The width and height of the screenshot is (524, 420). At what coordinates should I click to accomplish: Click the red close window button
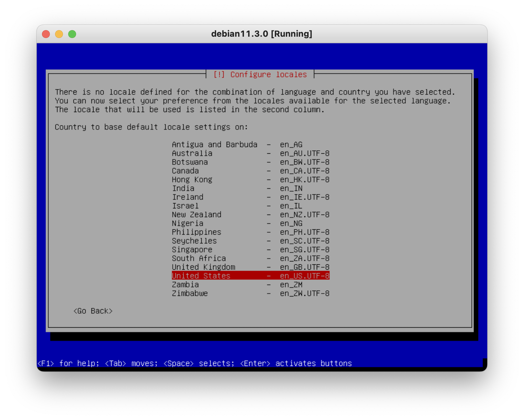[46, 34]
